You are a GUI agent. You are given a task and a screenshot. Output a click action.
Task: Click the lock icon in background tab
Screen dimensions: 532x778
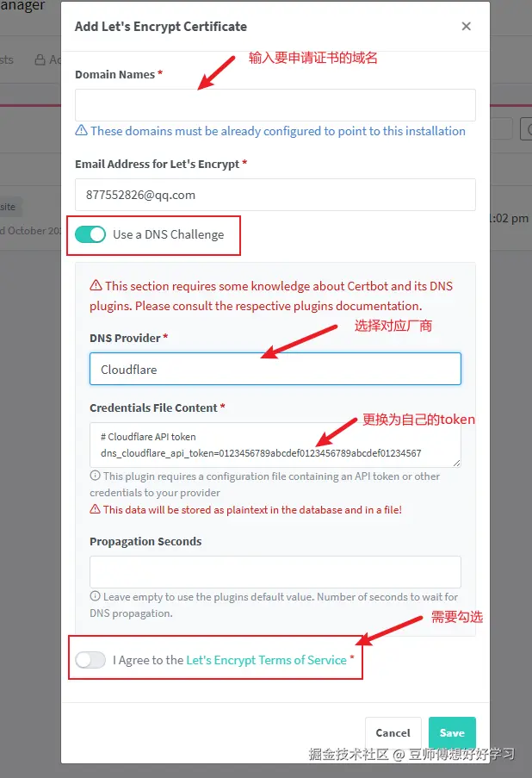pos(40,60)
